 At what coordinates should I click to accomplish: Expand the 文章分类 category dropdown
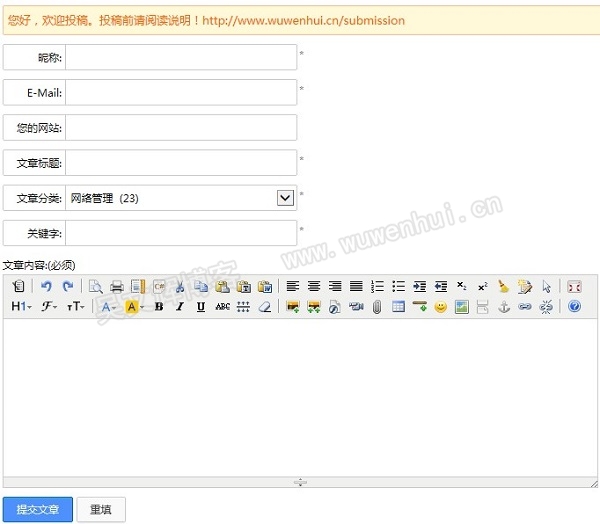tap(285, 198)
